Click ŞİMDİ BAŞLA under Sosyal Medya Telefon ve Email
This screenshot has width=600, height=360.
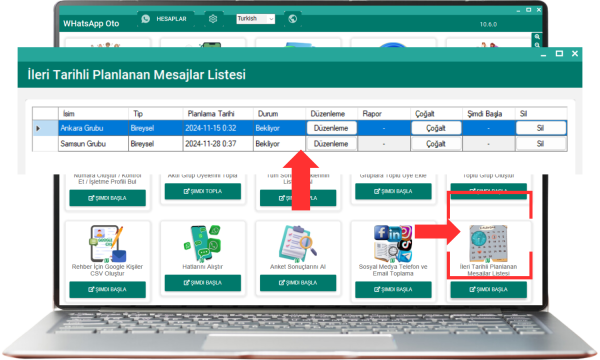[393, 290]
